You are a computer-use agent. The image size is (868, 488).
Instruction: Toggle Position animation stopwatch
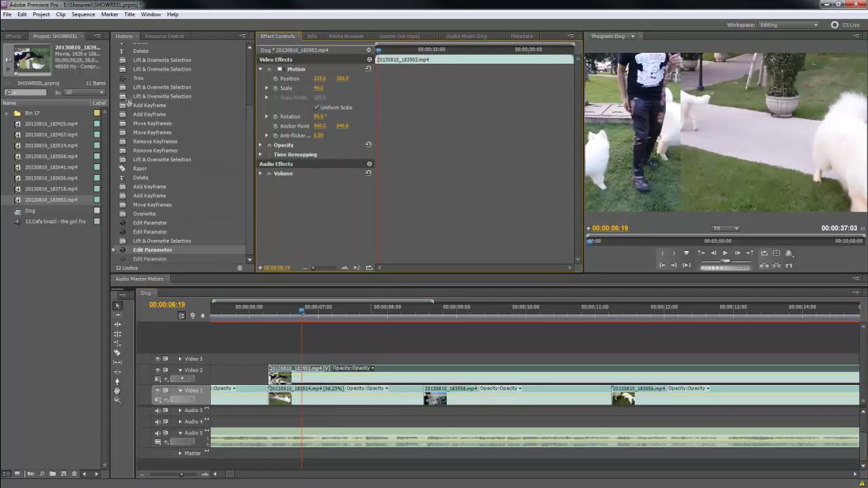275,78
